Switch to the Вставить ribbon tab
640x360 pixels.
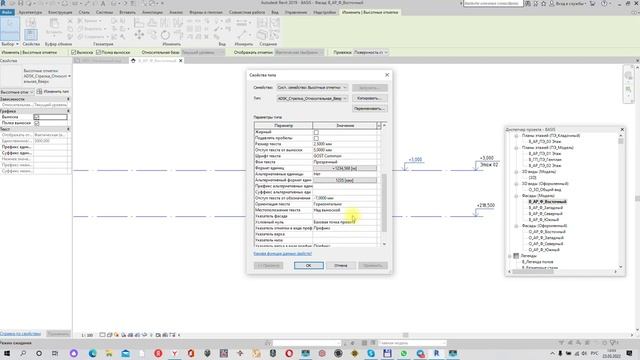127,12
